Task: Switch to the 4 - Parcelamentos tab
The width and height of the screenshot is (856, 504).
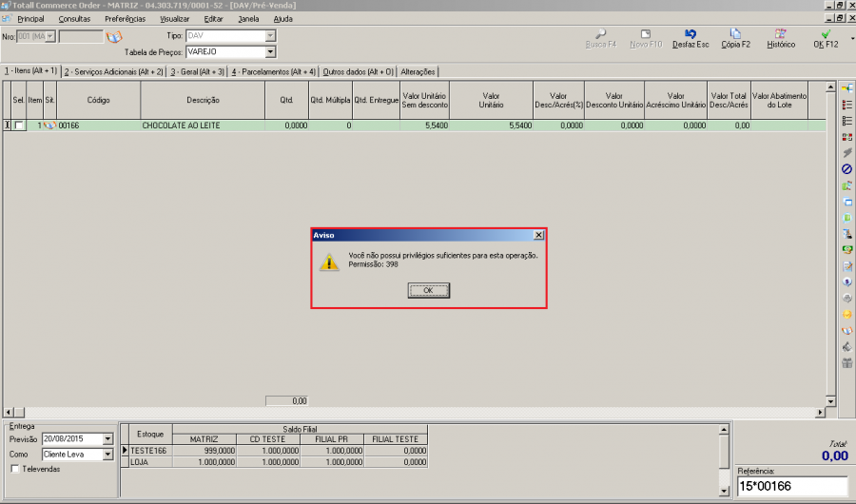Action: pos(273,71)
